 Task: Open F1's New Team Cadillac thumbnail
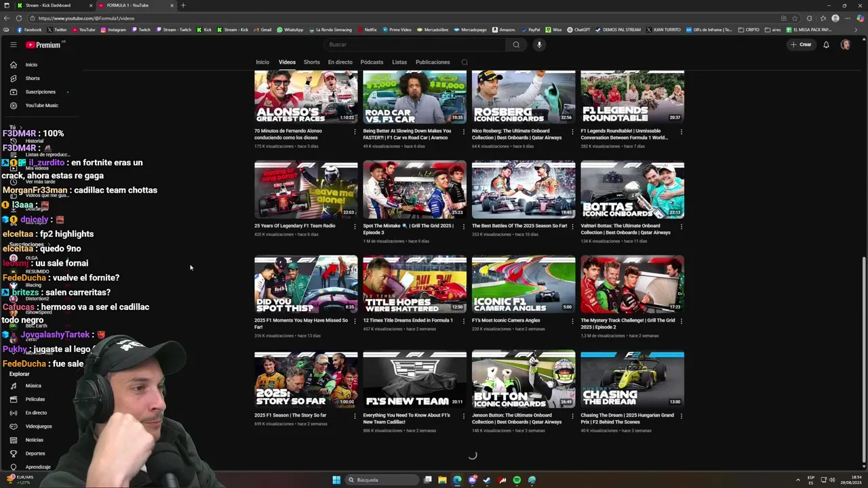point(414,380)
